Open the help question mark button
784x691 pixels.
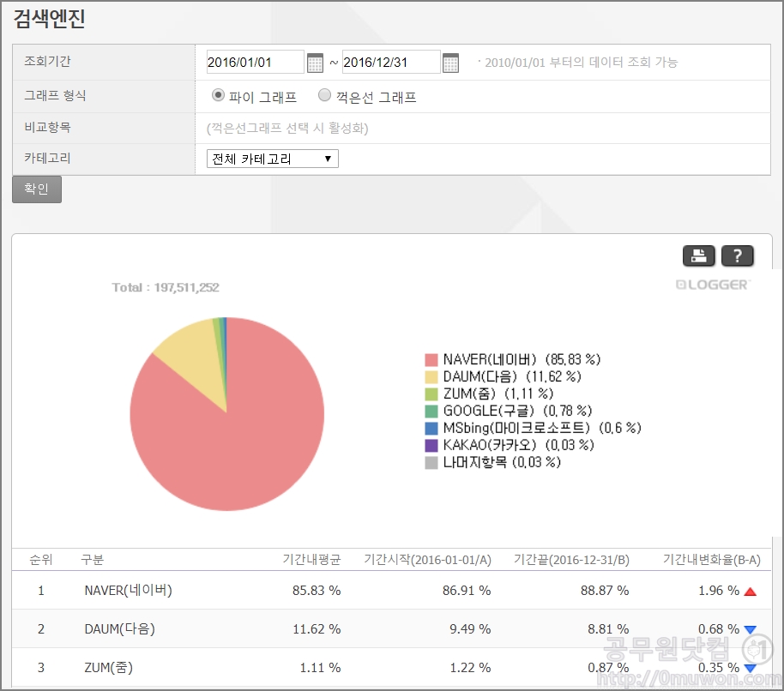(737, 255)
